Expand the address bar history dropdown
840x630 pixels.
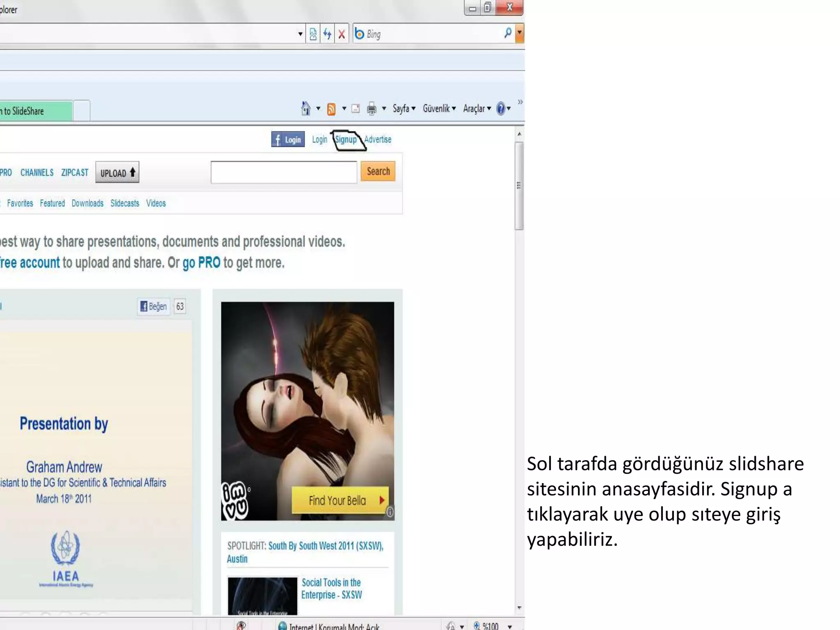point(300,34)
